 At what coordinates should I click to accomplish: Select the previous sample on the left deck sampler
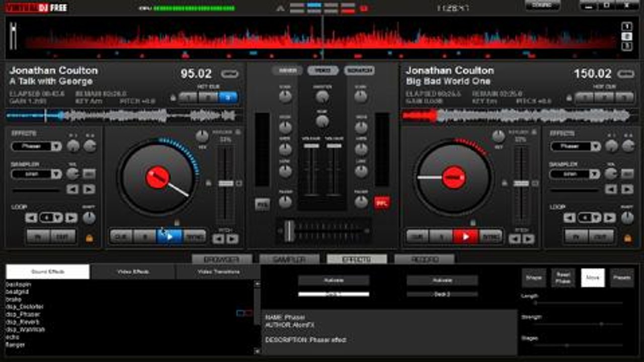pos(73,190)
